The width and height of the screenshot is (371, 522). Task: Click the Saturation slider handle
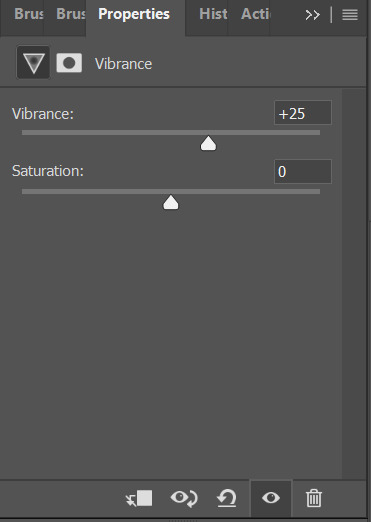[171, 202]
